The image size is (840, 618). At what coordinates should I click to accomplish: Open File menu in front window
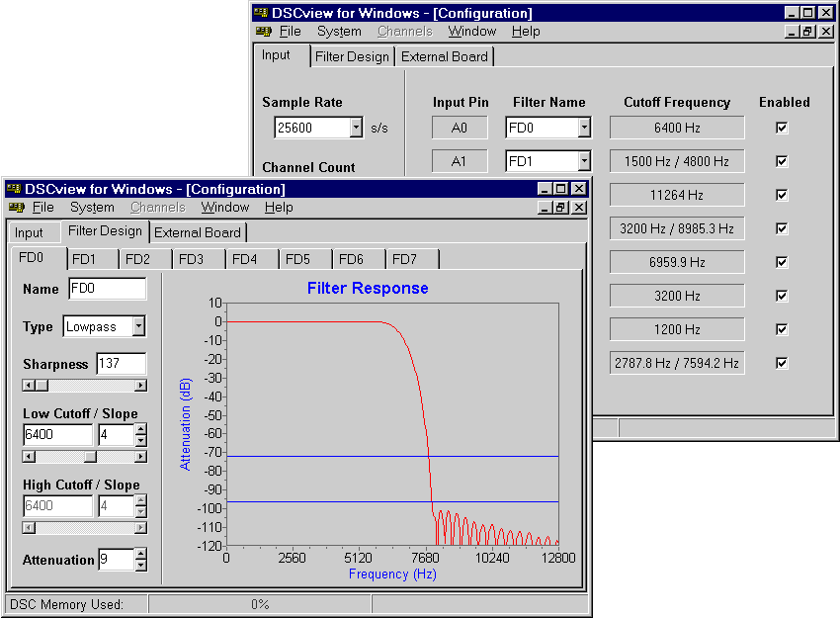42,208
